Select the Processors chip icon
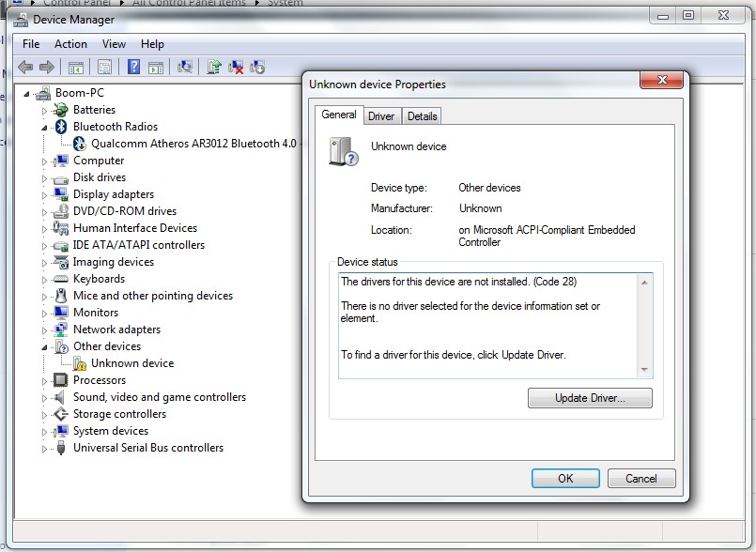This screenshot has width=756, height=552. click(61, 380)
